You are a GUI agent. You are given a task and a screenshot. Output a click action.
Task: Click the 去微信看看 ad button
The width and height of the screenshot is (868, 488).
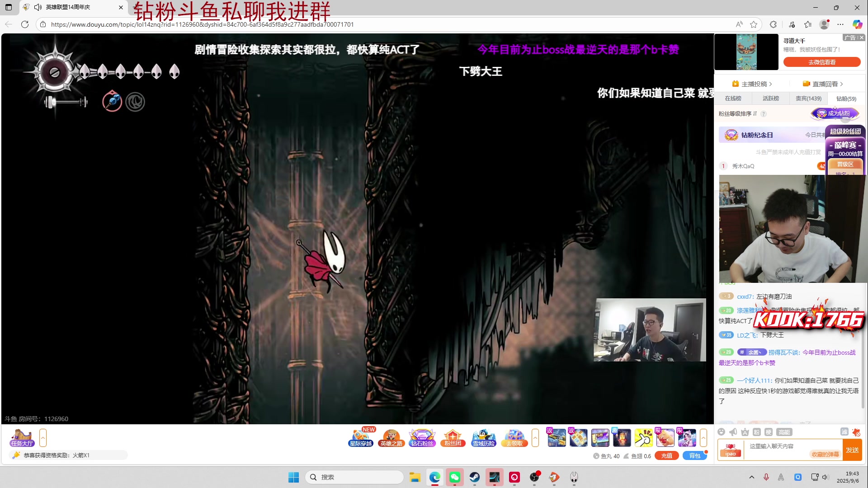[x=822, y=62]
